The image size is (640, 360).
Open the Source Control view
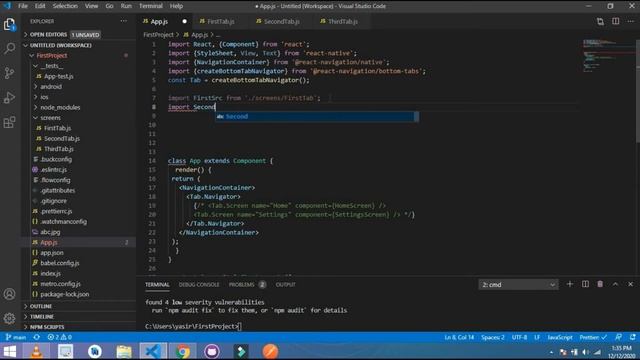[x=9, y=73]
